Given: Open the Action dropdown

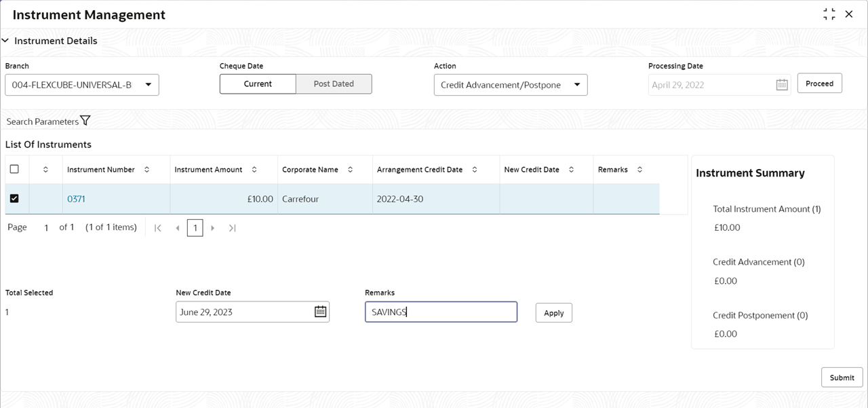Looking at the screenshot, I should (x=511, y=85).
